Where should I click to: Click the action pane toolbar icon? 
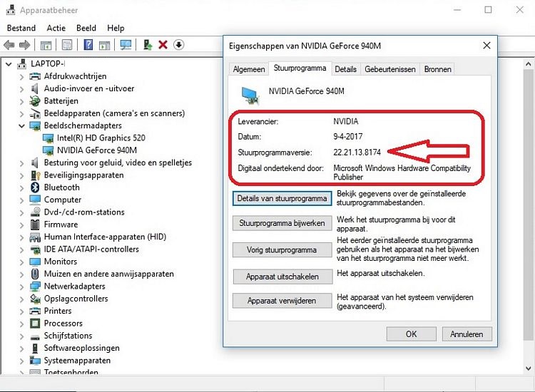coord(104,45)
